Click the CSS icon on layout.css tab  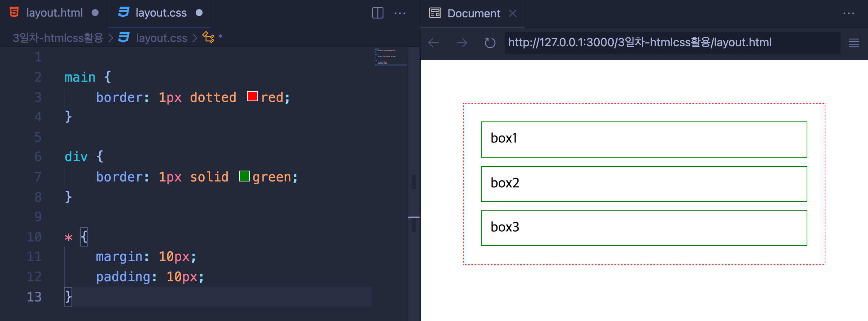[x=123, y=12]
